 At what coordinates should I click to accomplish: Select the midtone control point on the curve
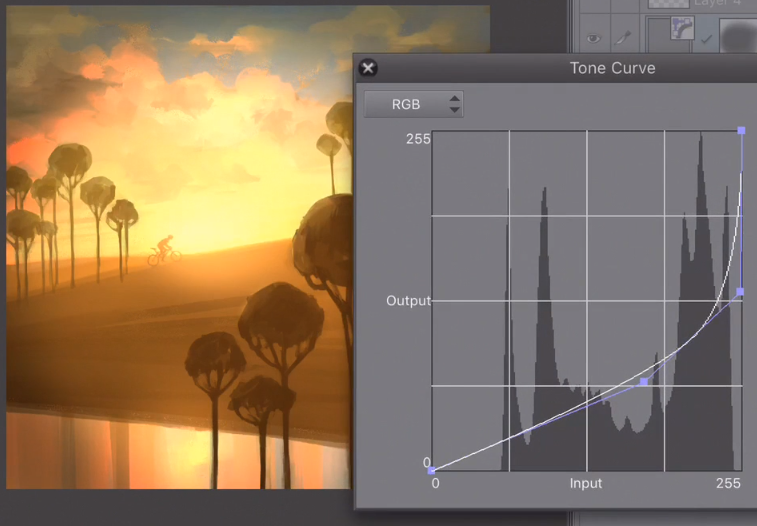pyautogui.click(x=643, y=382)
